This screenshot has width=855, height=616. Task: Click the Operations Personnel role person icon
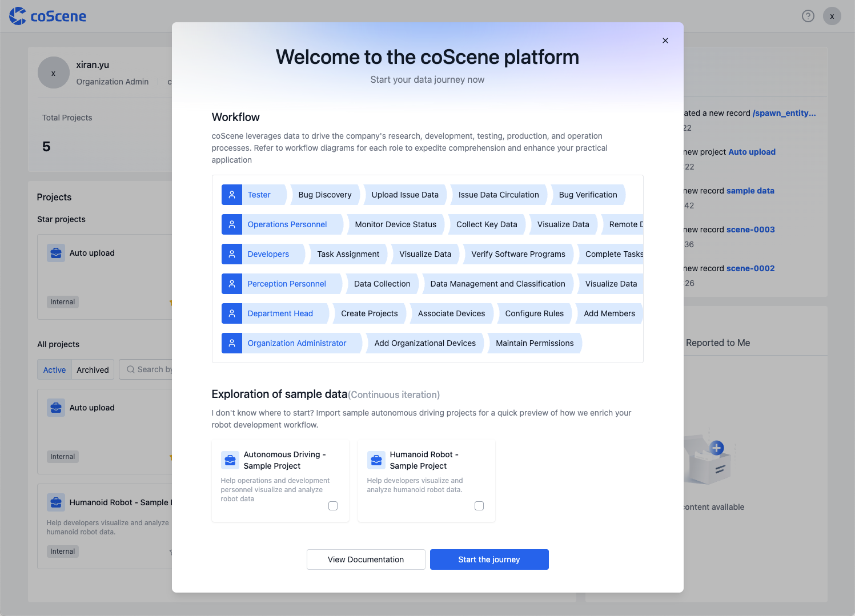click(x=232, y=224)
